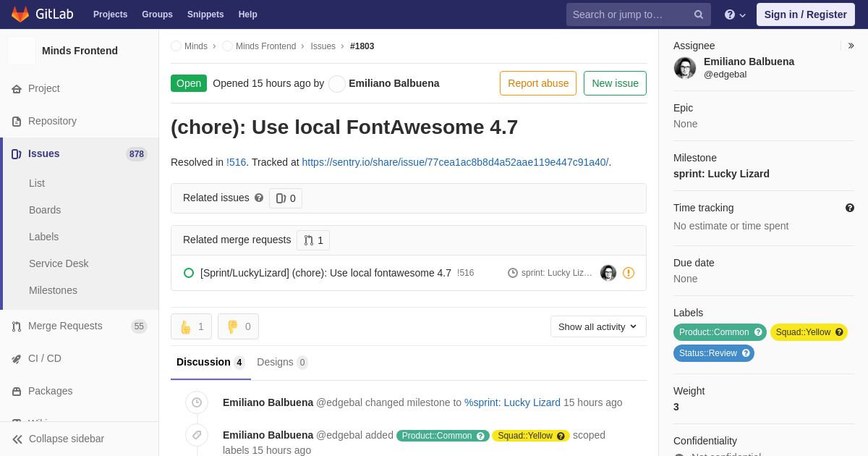The height and width of the screenshot is (456, 868).
Task: Switch to the Discussion tab
Action: (210, 362)
